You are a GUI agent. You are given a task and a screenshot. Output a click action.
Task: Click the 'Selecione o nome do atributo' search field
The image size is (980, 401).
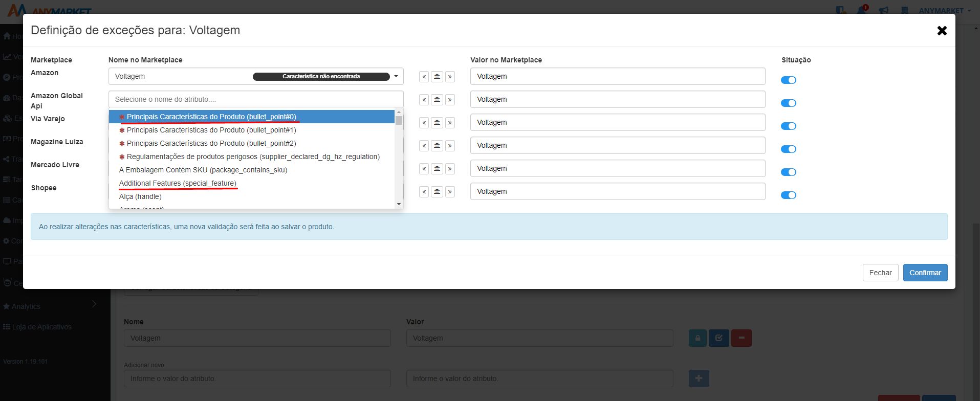point(256,99)
